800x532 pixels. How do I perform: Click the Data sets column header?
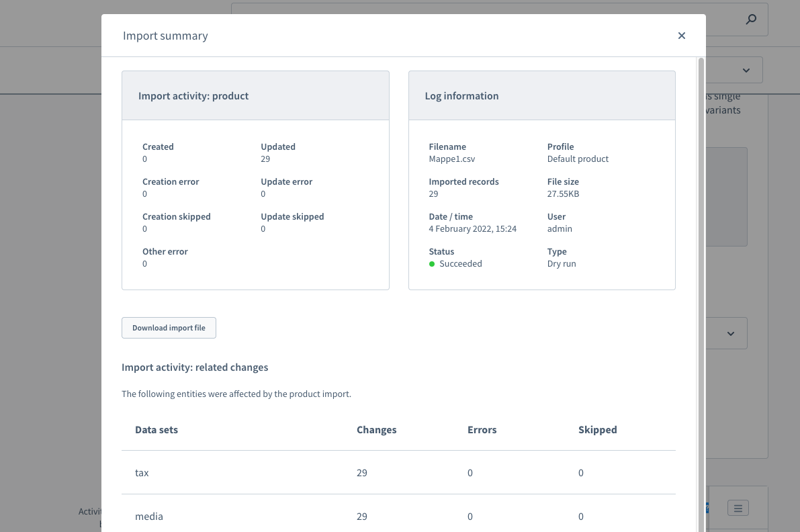[x=157, y=430]
